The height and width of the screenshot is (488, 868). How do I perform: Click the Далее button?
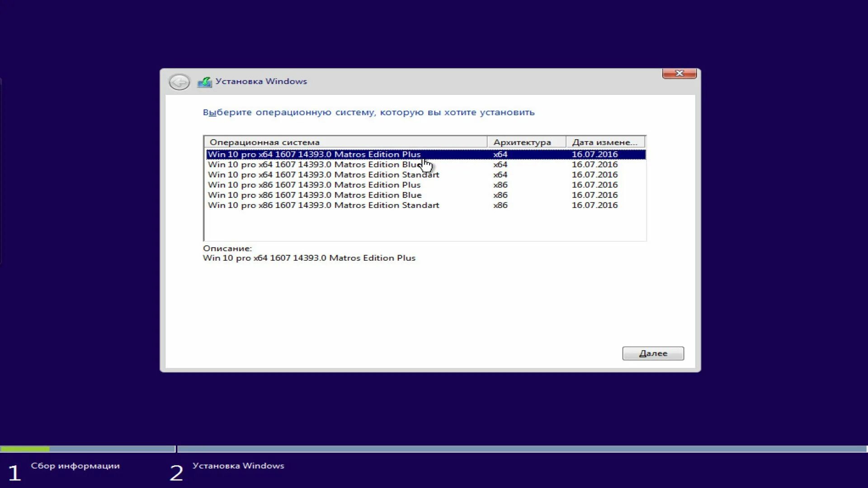(653, 353)
